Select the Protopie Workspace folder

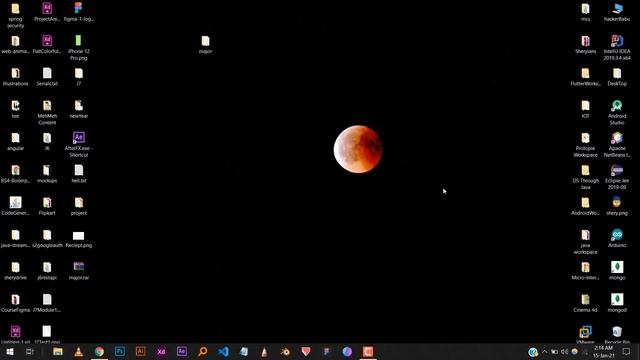585,145
